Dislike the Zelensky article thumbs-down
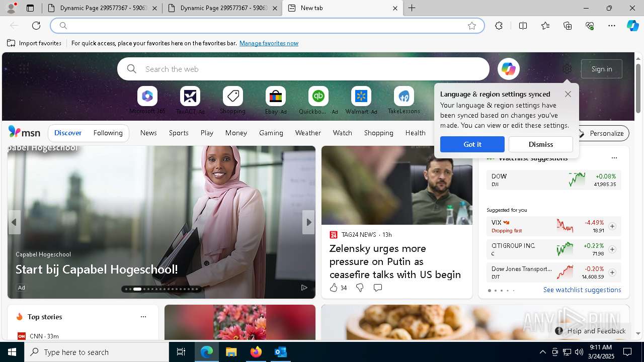 pyautogui.click(x=360, y=288)
